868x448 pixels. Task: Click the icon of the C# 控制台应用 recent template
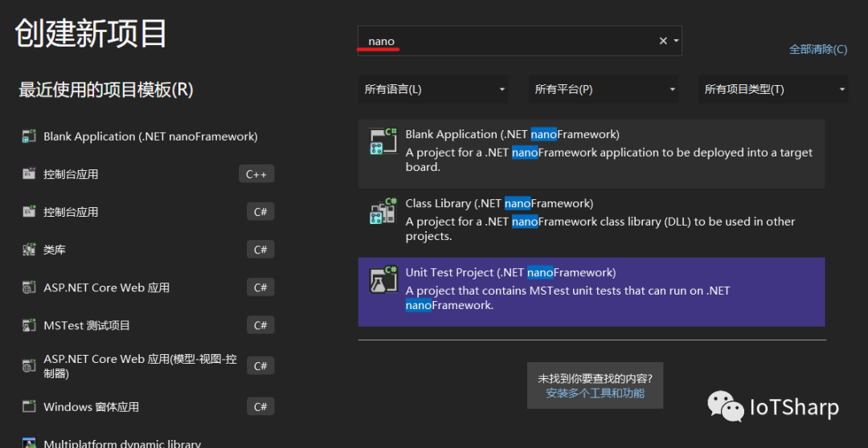click(x=29, y=212)
